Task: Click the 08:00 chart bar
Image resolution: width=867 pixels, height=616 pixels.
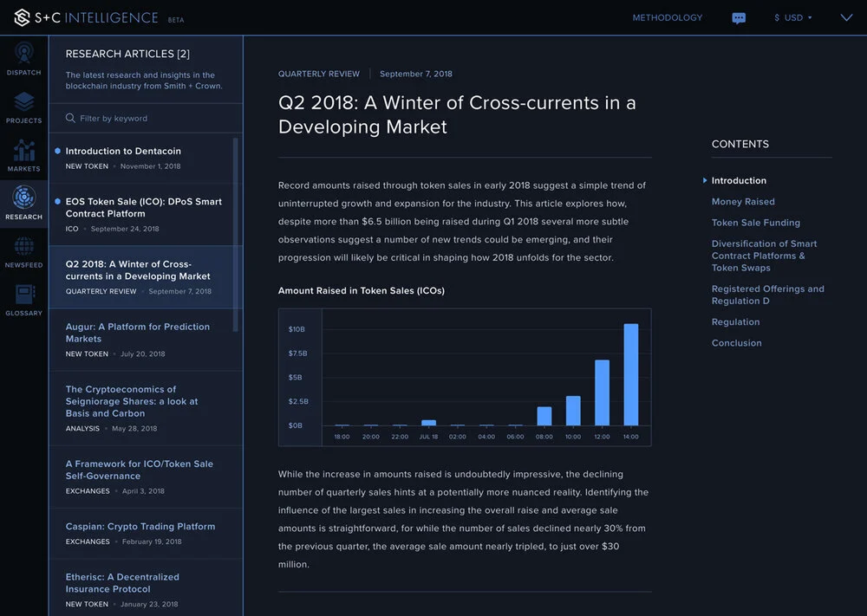Action: coord(544,416)
